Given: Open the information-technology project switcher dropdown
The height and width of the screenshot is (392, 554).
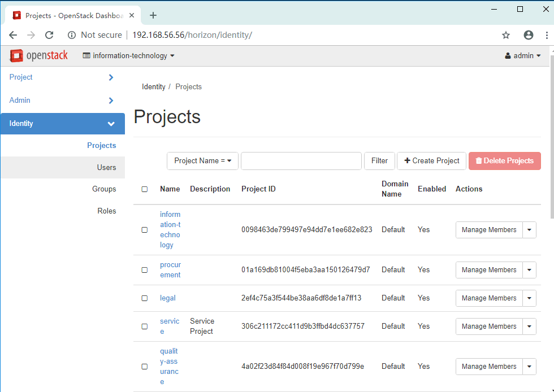Looking at the screenshot, I should [129, 56].
